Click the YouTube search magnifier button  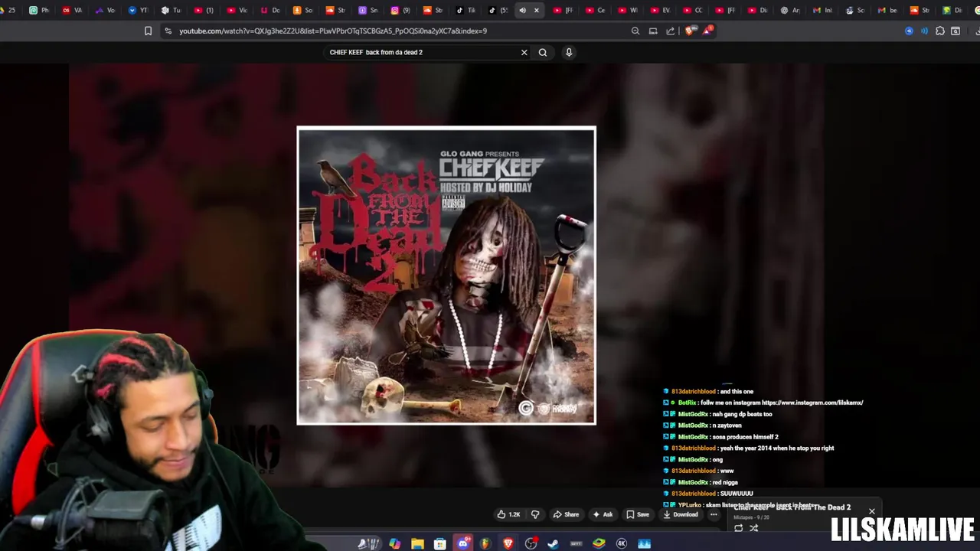tap(543, 52)
